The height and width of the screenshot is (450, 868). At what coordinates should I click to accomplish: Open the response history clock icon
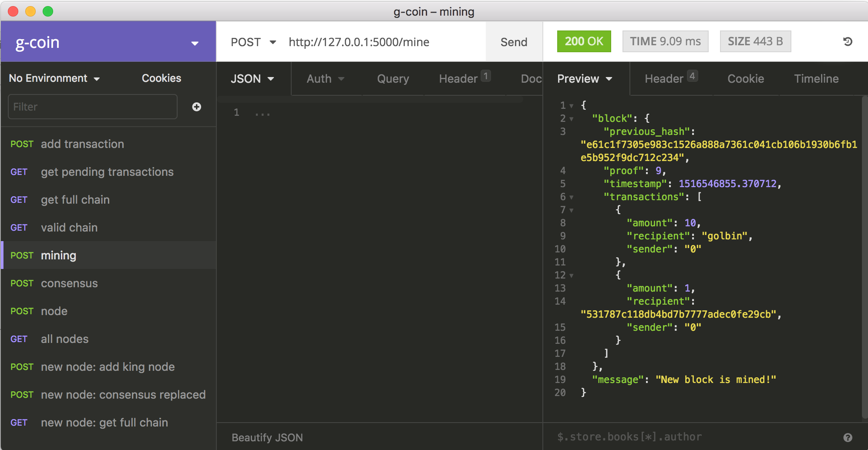point(848,42)
